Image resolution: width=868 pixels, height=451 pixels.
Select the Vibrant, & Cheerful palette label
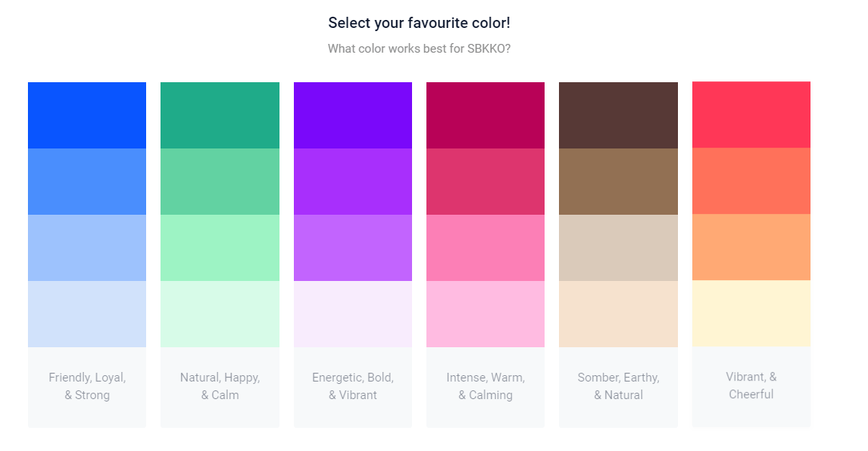point(751,386)
